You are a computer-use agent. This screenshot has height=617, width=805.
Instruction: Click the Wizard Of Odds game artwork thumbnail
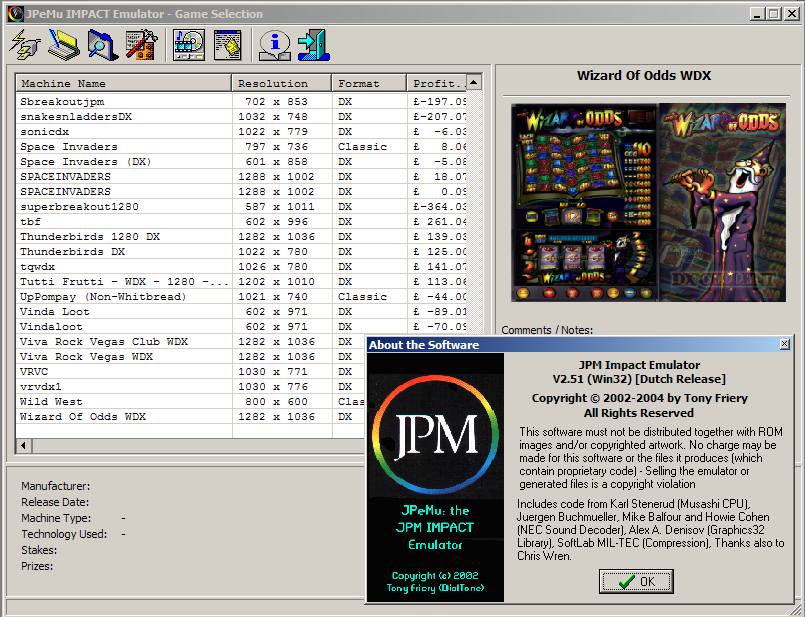click(x=648, y=202)
